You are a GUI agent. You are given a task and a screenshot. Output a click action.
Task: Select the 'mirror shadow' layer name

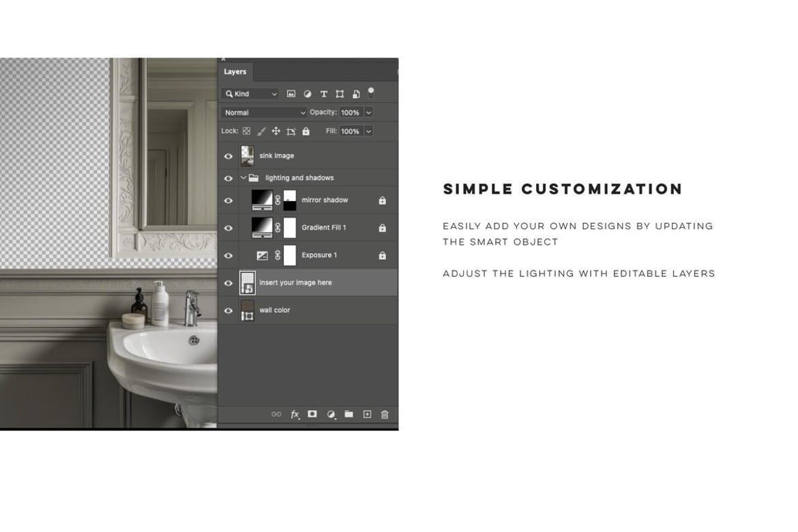point(325,200)
